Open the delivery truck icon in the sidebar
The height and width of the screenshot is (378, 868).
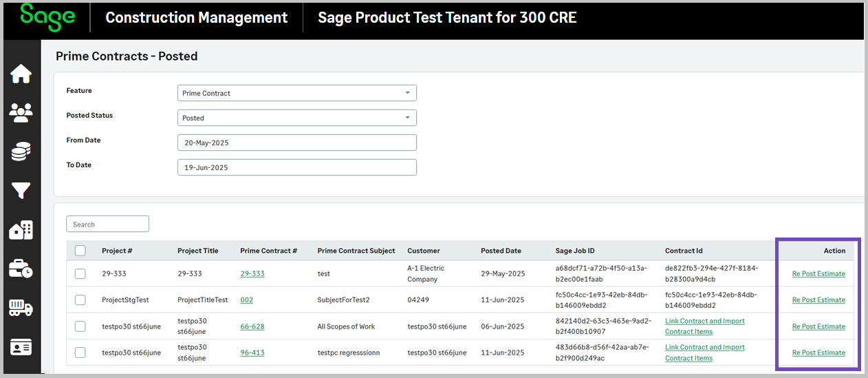tap(21, 308)
